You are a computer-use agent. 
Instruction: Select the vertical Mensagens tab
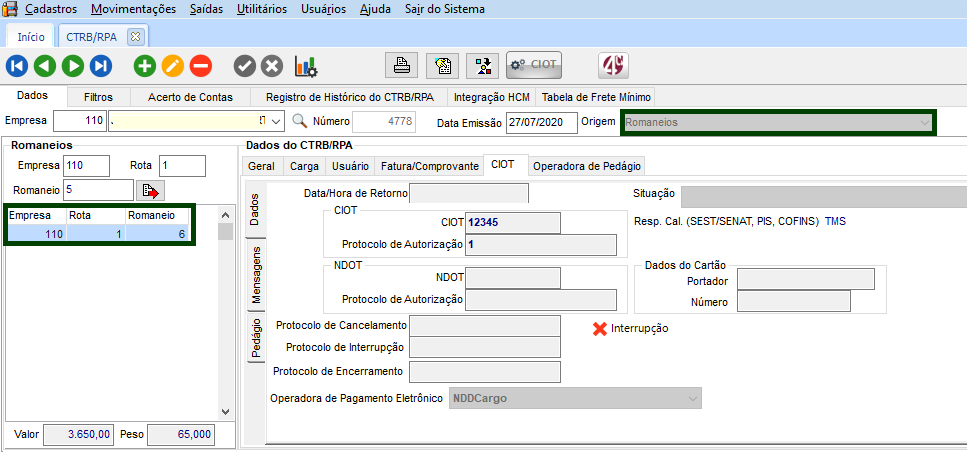click(257, 274)
